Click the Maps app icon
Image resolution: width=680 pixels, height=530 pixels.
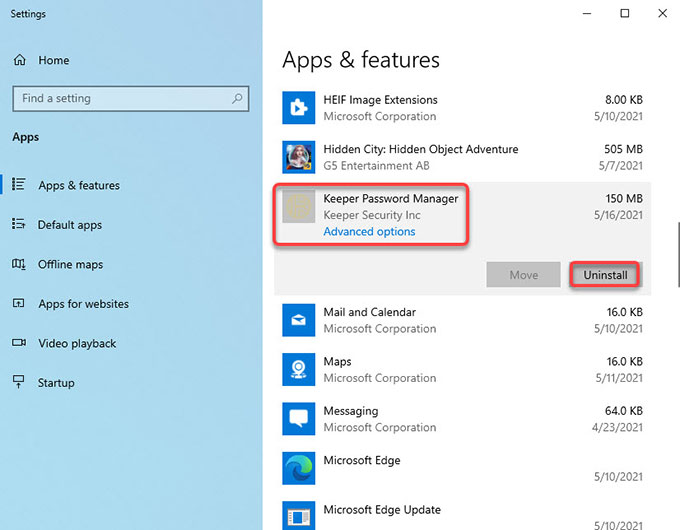(x=298, y=370)
